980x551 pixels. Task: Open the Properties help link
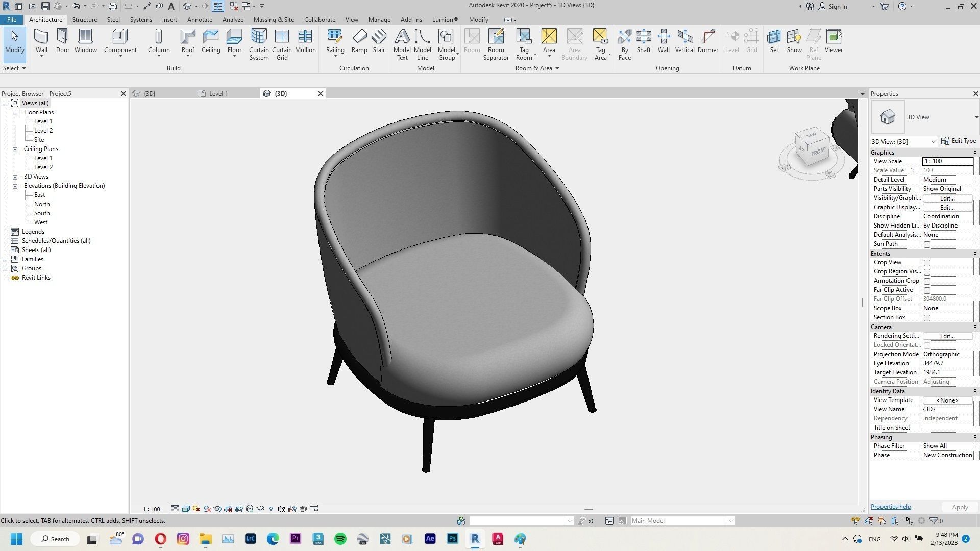click(x=890, y=506)
